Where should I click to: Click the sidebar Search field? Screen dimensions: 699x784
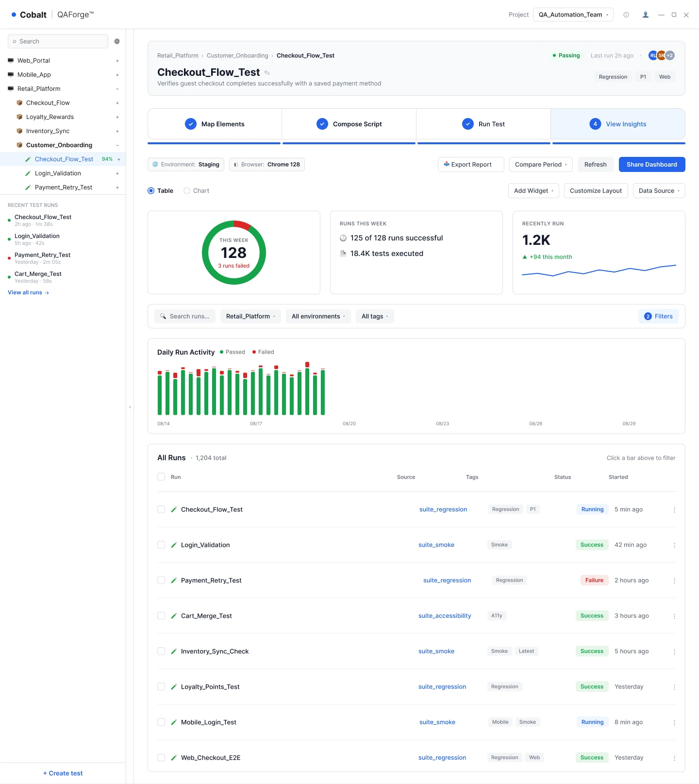58,41
